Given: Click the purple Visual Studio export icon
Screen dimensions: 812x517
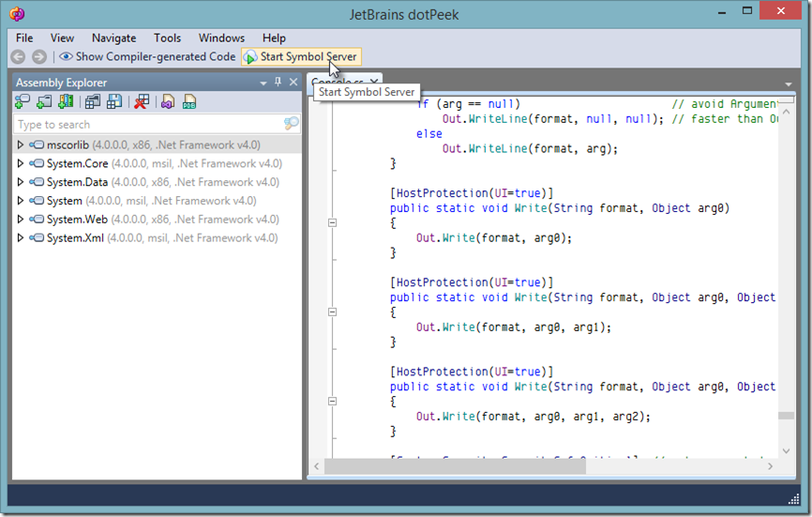Looking at the screenshot, I should [167, 102].
